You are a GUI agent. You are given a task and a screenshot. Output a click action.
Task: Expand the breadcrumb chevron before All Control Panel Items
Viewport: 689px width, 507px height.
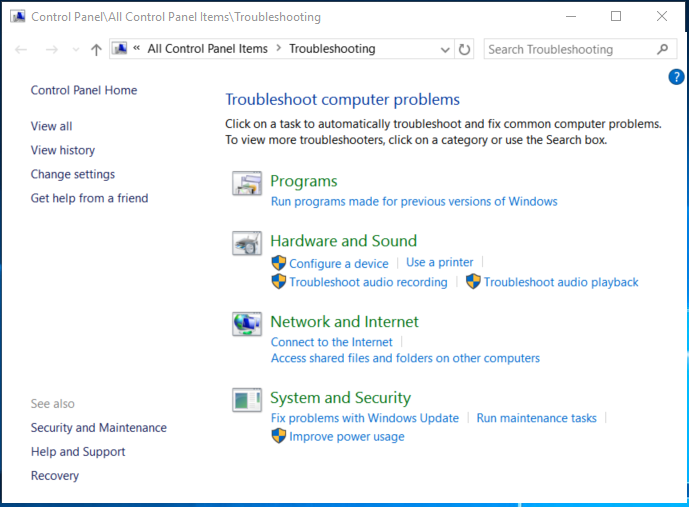coord(136,49)
